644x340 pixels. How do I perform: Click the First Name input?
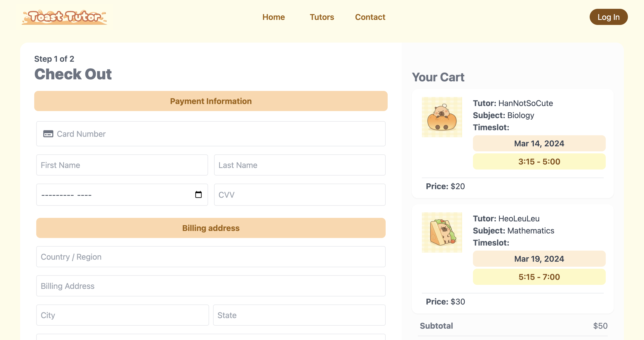click(122, 165)
